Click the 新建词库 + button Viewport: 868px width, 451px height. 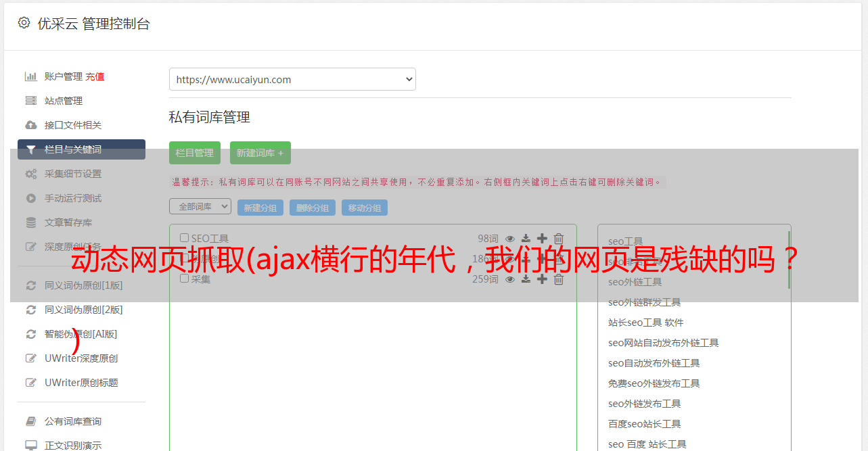[x=260, y=153]
